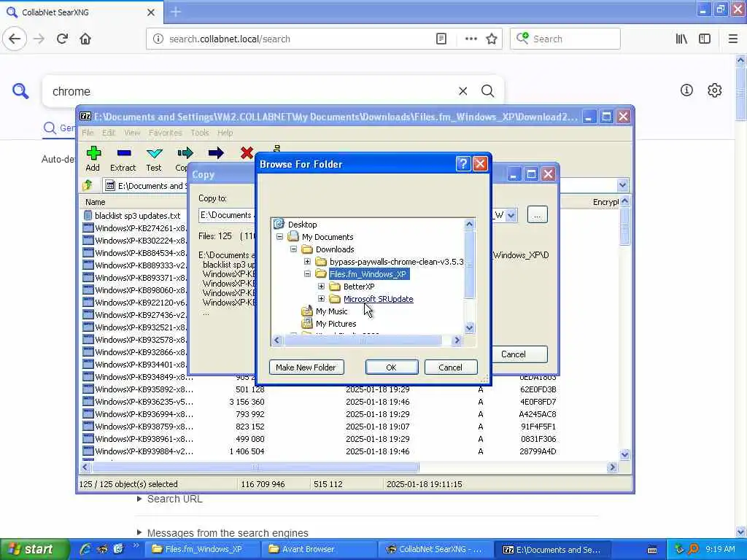
Task: Open a new browser tab with plus icon
Action: point(175,12)
